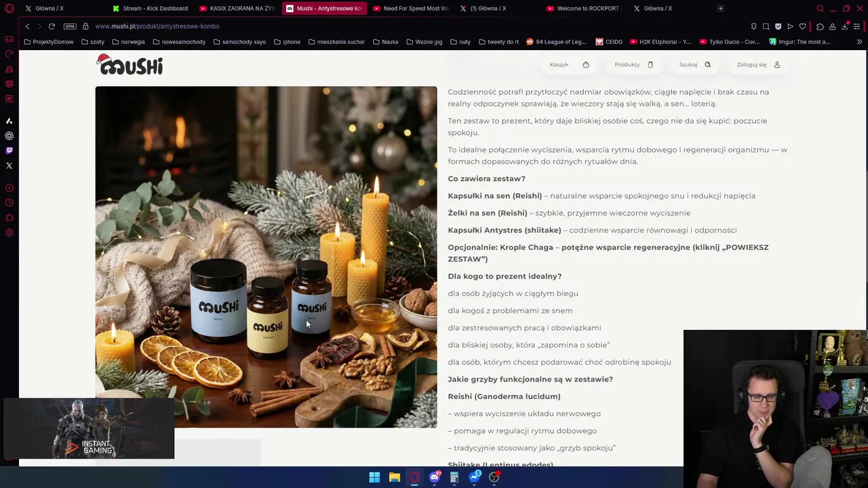This screenshot has height=488, width=868.
Task: Go back to previous page
Action: click(27, 26)
